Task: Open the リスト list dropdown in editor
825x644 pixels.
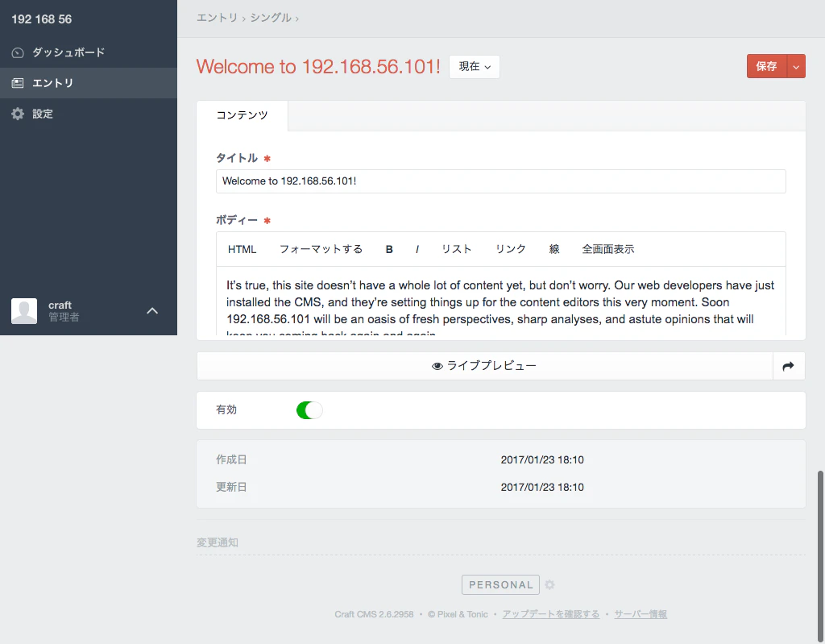Action: click(x=456, y=249)
